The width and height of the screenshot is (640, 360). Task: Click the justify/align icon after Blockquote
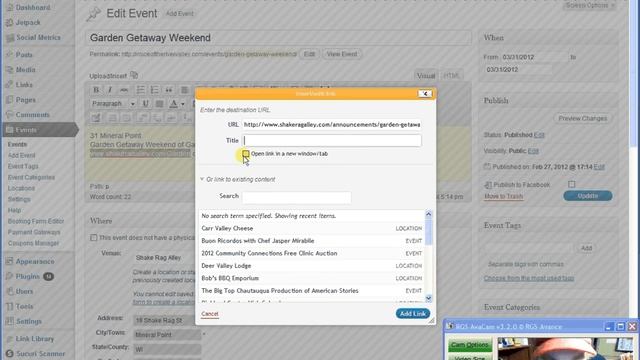pos(184,90)
